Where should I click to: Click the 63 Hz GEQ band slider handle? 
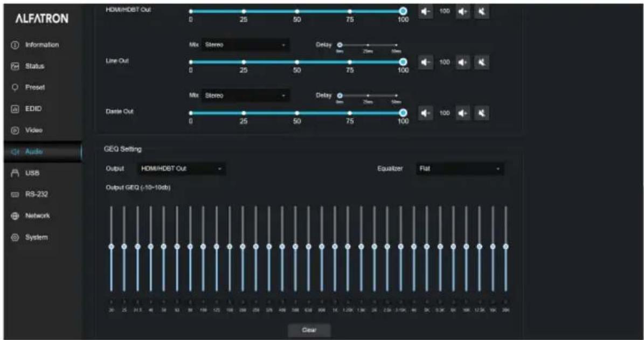tap(177, 246)
